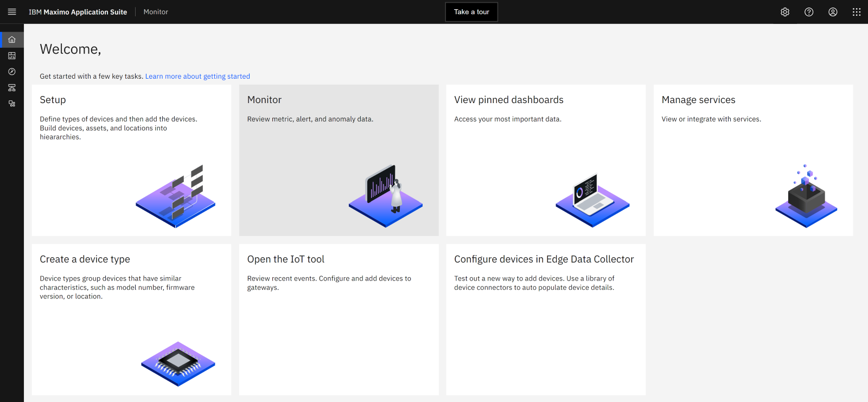The height and width of the screenshot is (402, 868).
Task: Select the Monitor tile
Action: pyautogui.click(x=339, y=160)
